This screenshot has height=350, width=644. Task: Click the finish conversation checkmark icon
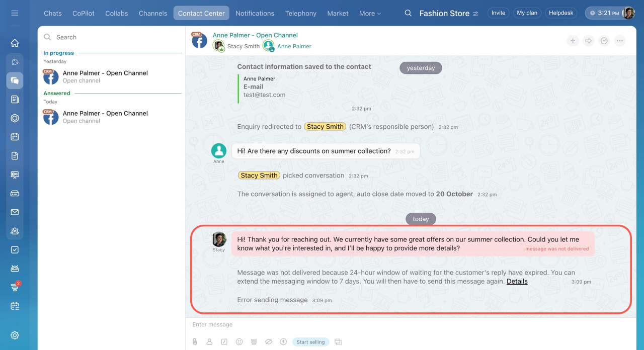tap(604, 41)
